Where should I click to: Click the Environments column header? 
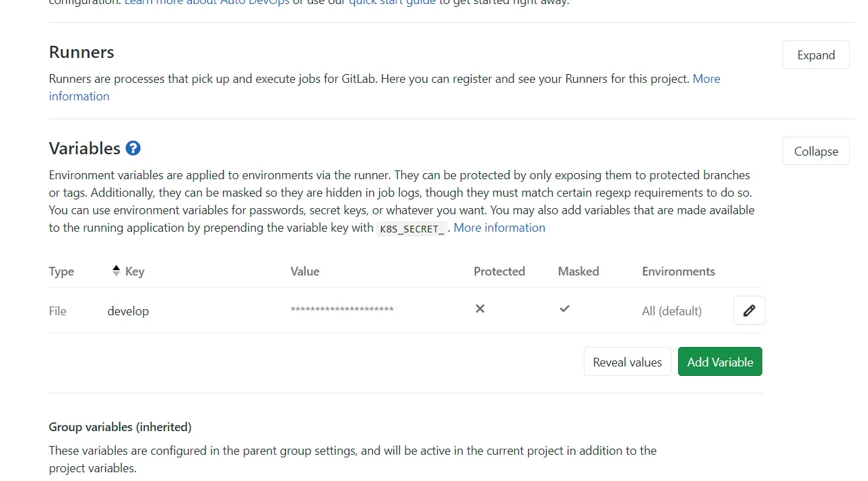[x=678, y=271]
